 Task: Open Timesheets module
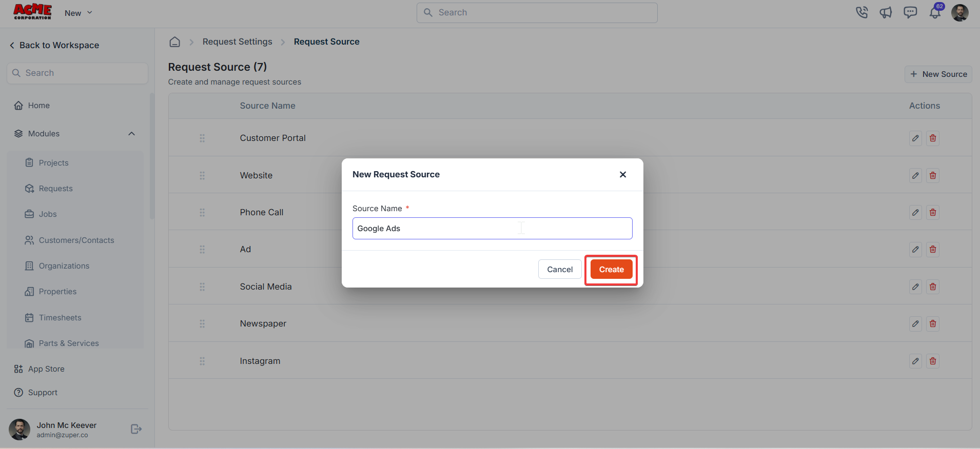click(x=53, y=318)
